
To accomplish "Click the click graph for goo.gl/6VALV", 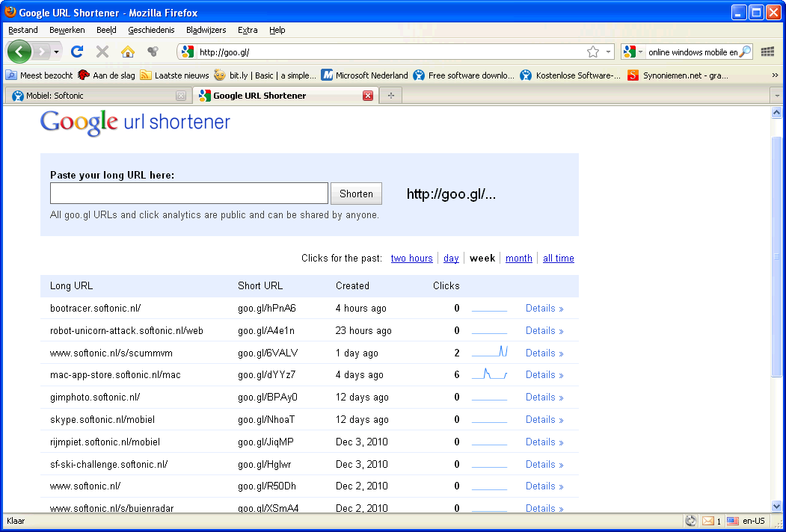I will tap(489, 352).
